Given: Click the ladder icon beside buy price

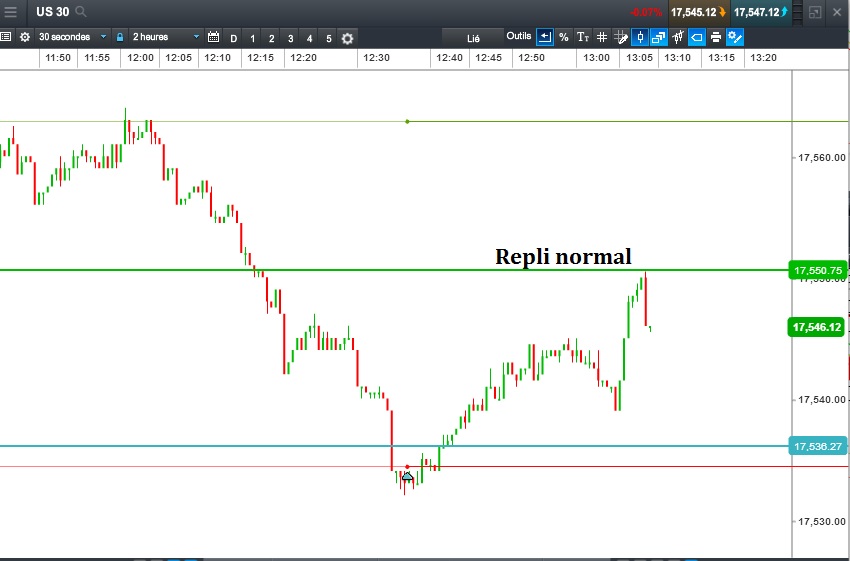Looking at the screenshot, I should [796, 12].
